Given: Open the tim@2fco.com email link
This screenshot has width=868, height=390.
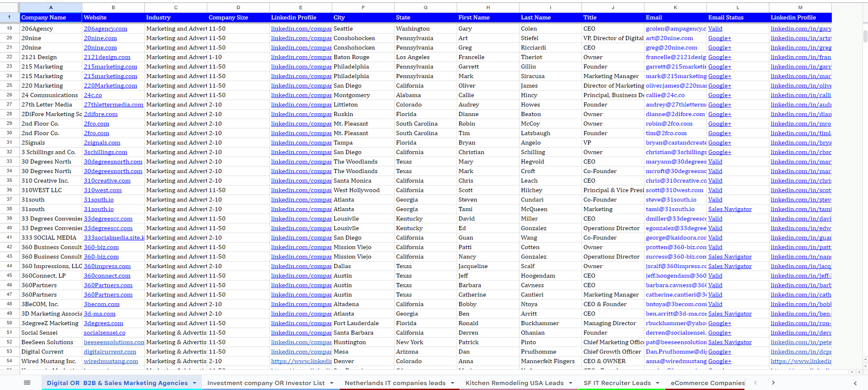Looking at the screenshot, I should 666,133.
